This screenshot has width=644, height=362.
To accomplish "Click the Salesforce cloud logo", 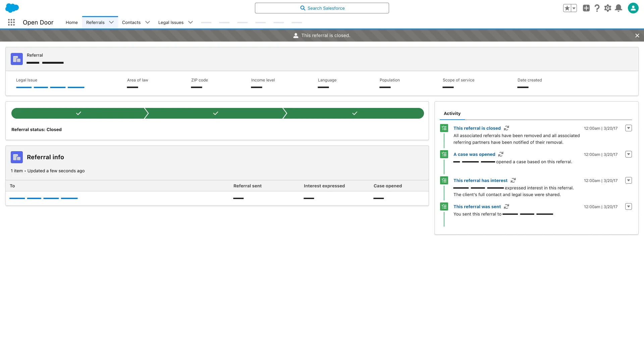I will (x=12, y=8).
